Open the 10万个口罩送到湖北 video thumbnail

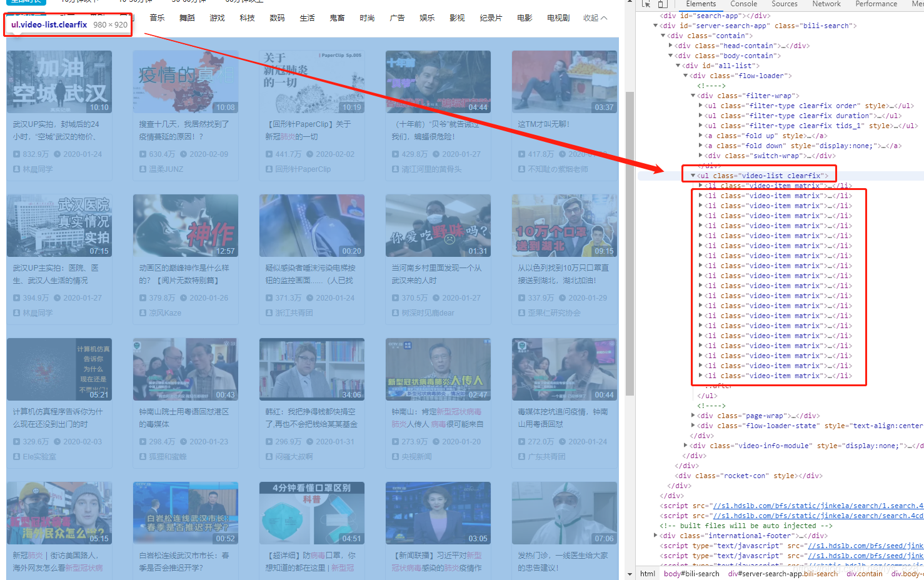(565, 226)
